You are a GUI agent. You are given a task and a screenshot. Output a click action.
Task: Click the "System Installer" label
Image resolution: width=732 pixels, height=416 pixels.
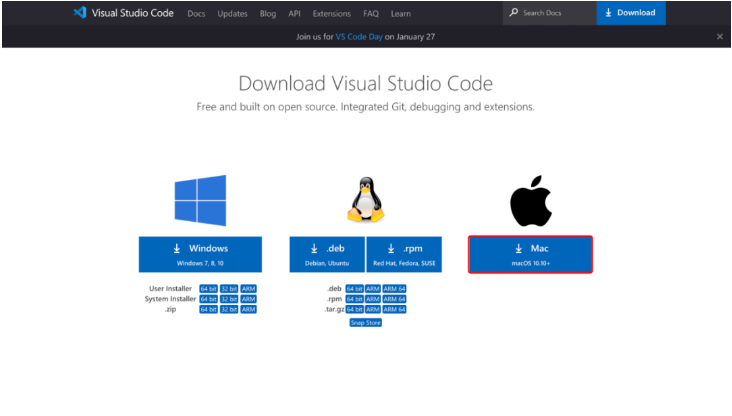[x=170, y=299]
